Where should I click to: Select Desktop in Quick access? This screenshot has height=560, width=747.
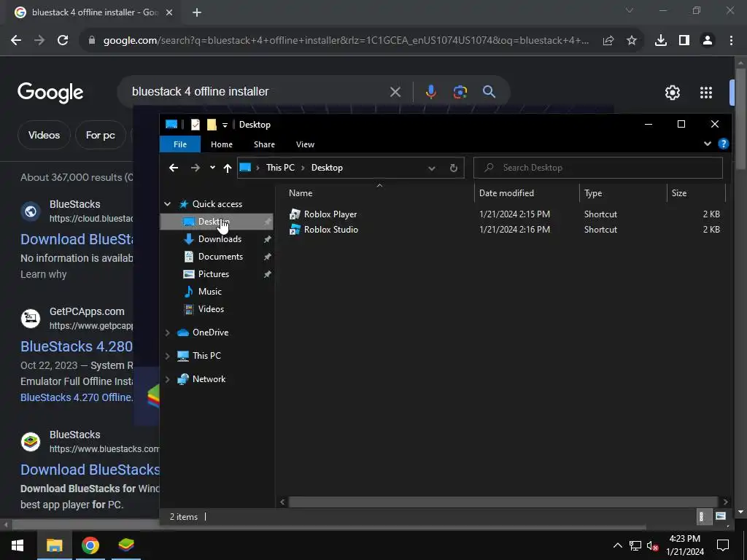pos(216,222)
